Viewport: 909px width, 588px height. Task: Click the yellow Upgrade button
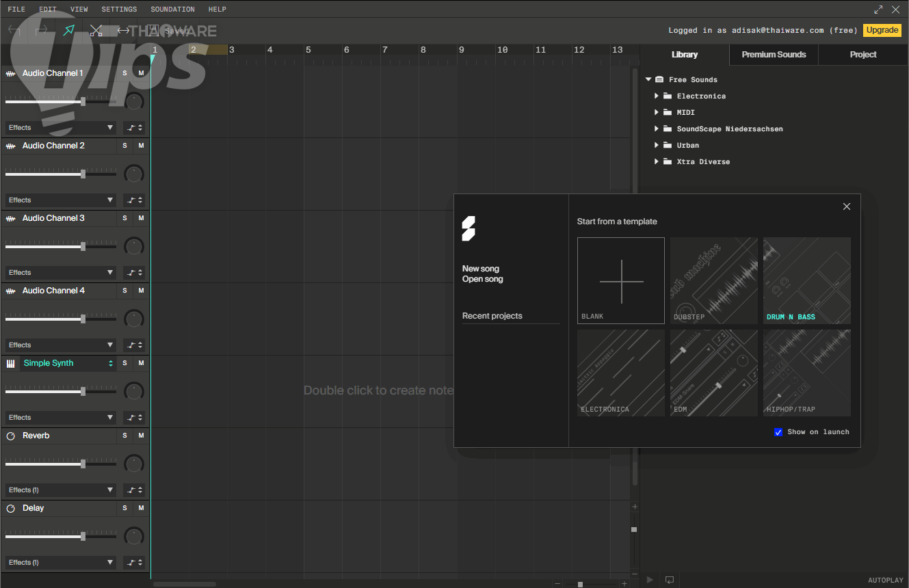pos(882,30)
